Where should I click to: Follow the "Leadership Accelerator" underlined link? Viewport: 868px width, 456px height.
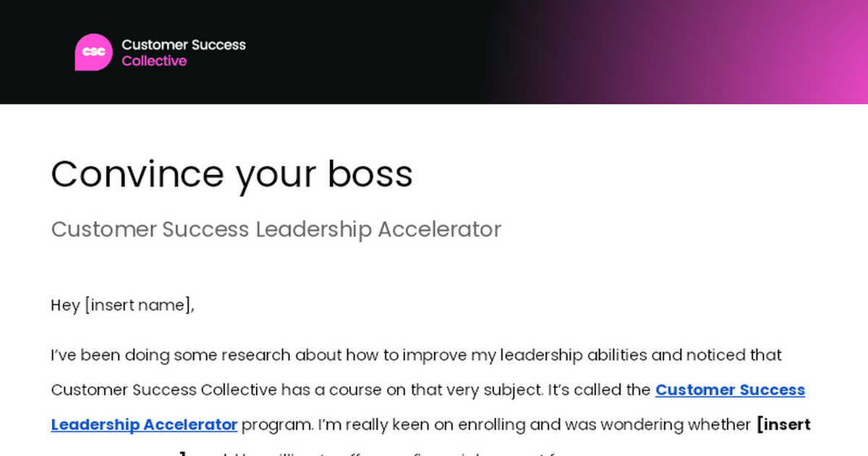(144, 425)
